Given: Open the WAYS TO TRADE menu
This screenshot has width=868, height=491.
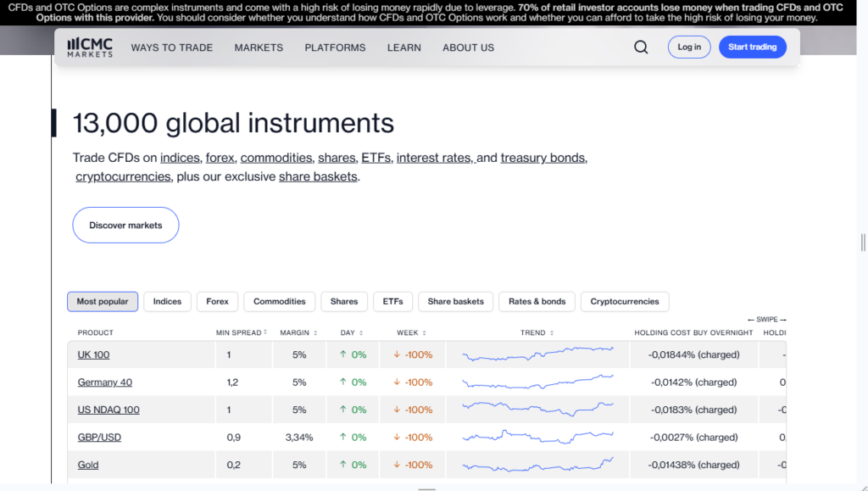Looking at the screenshot, I should tap(171, 47).
